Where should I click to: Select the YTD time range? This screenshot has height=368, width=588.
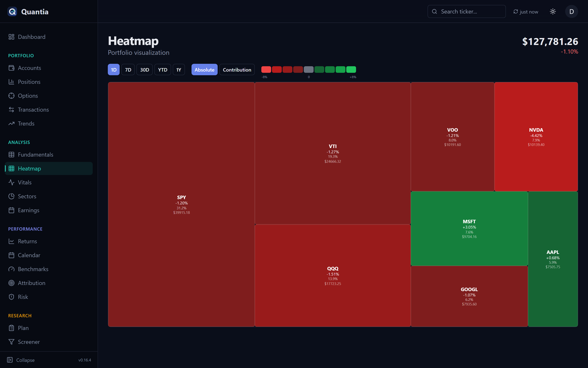tap(163, 70)
